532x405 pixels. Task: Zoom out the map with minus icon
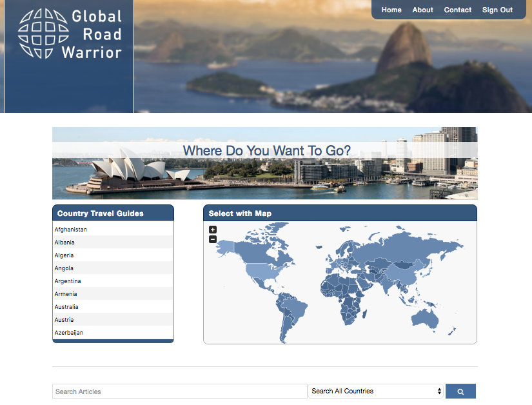(213, 239)
